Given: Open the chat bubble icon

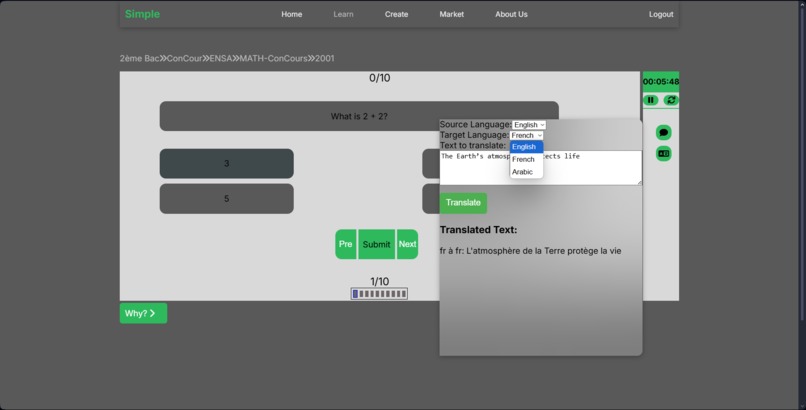Looking at the screenshot, I should (x=664, y=133).
